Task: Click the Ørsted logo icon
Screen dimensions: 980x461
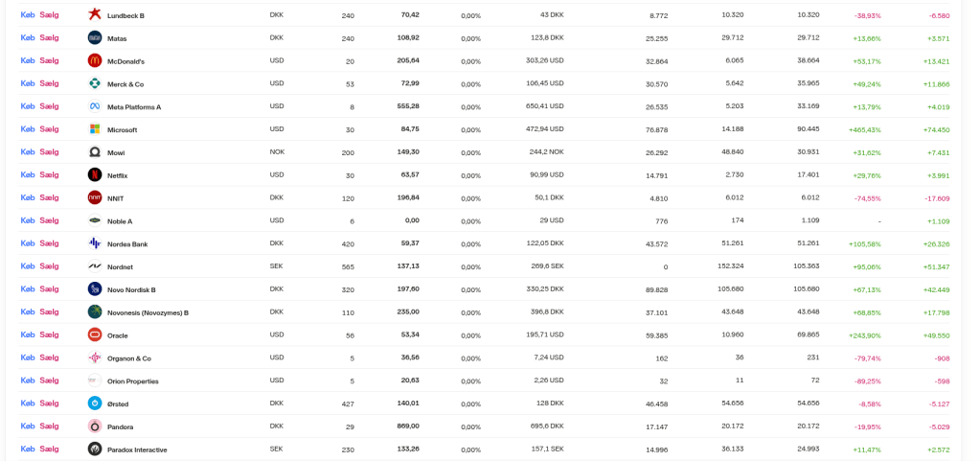Action: (95, 403)
